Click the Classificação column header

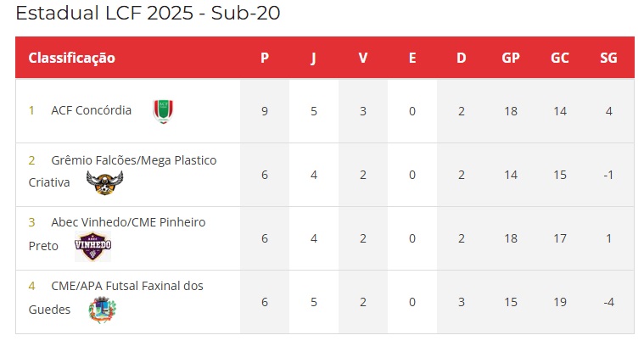(x=71, y=58)
